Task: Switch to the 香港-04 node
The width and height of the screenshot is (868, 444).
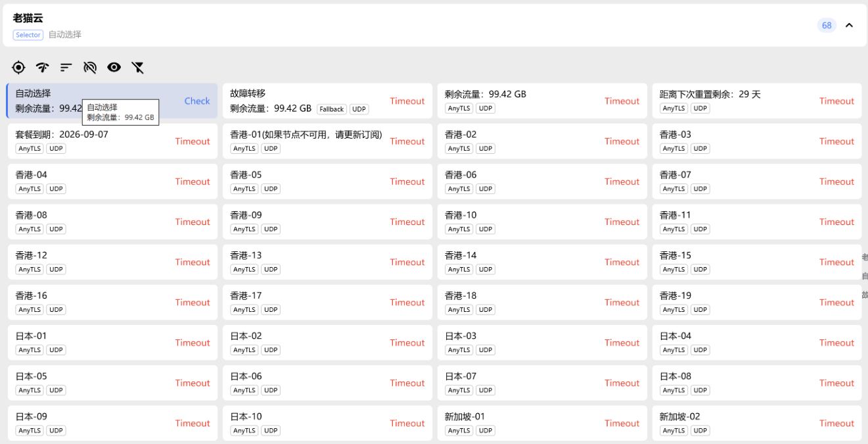Action: (x=112, y=182)
